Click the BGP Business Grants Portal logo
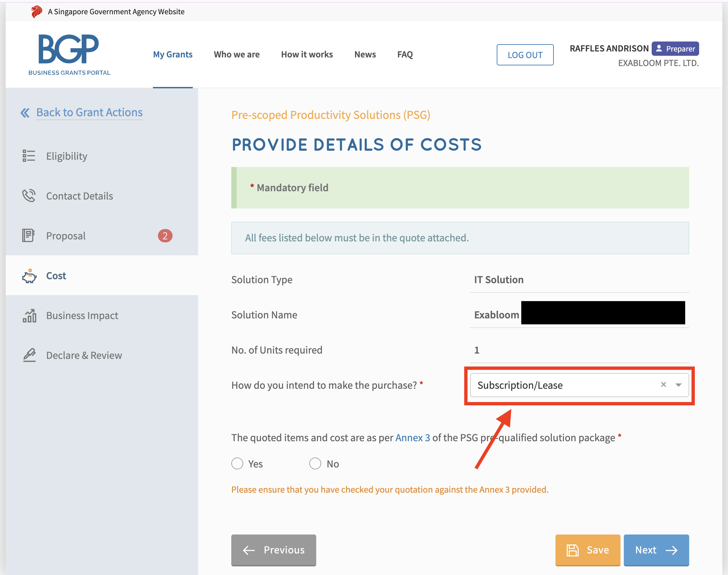 point(69,55)
